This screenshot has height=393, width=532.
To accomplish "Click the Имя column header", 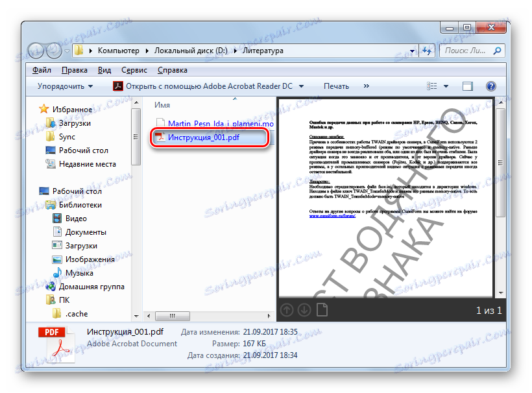I will click(162, 105).
